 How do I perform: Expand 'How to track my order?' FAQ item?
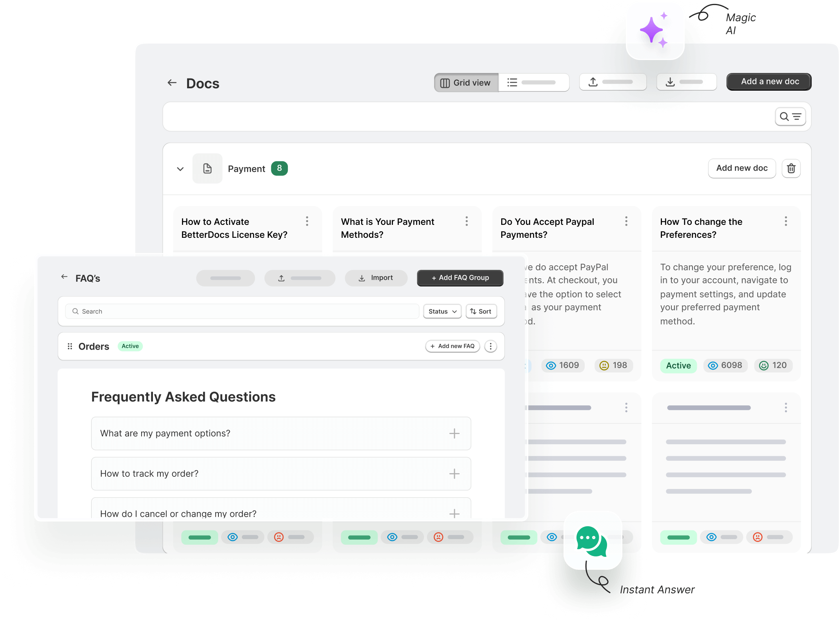[454, 473]
